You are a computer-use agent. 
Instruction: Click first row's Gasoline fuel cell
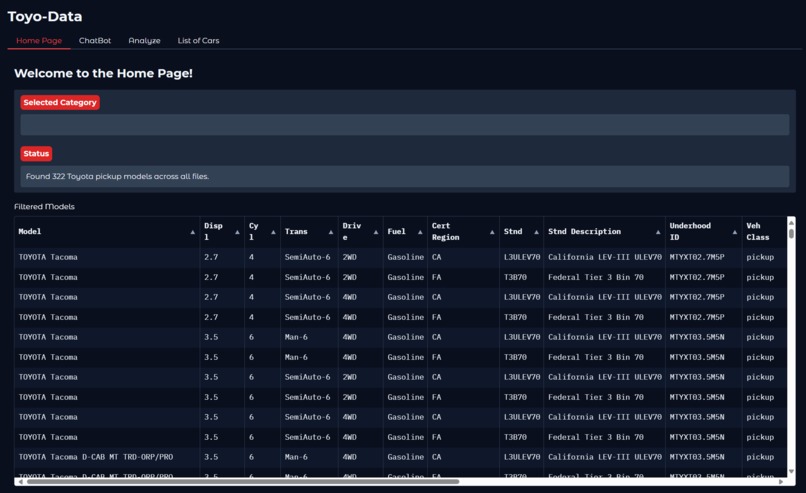[x=406, y=257]
